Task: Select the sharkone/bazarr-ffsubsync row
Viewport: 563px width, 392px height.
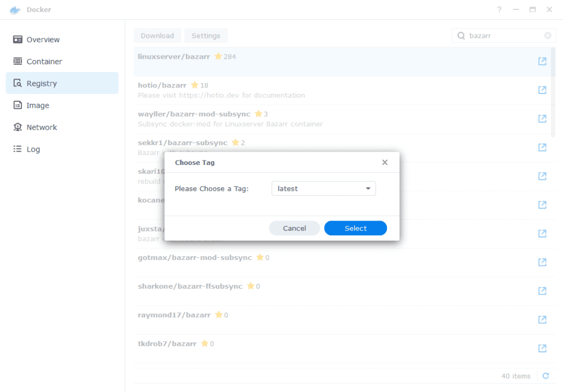Action: (342, 291)
